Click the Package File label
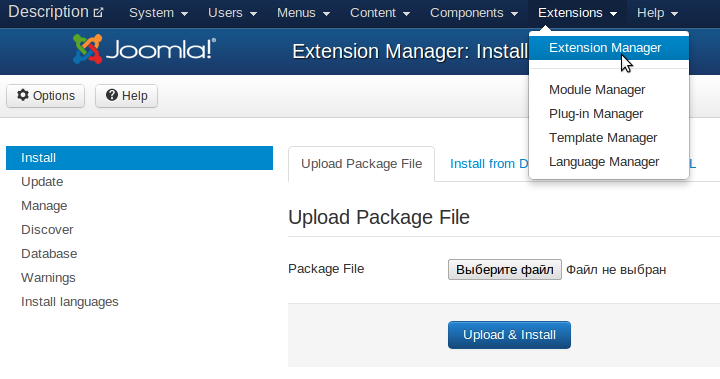 pos(326,269)
